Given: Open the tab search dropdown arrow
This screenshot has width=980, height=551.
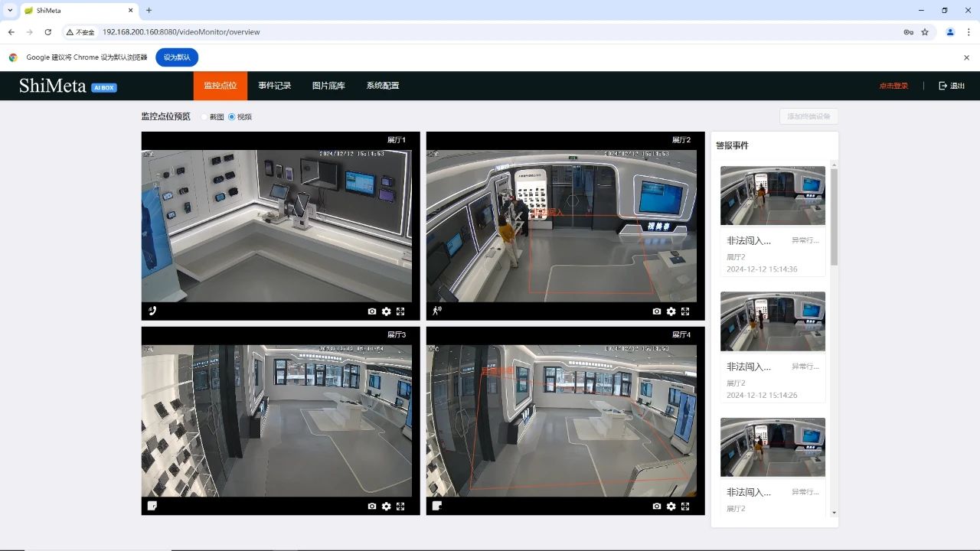Looking at the screenshot, I should coord(10,11).
